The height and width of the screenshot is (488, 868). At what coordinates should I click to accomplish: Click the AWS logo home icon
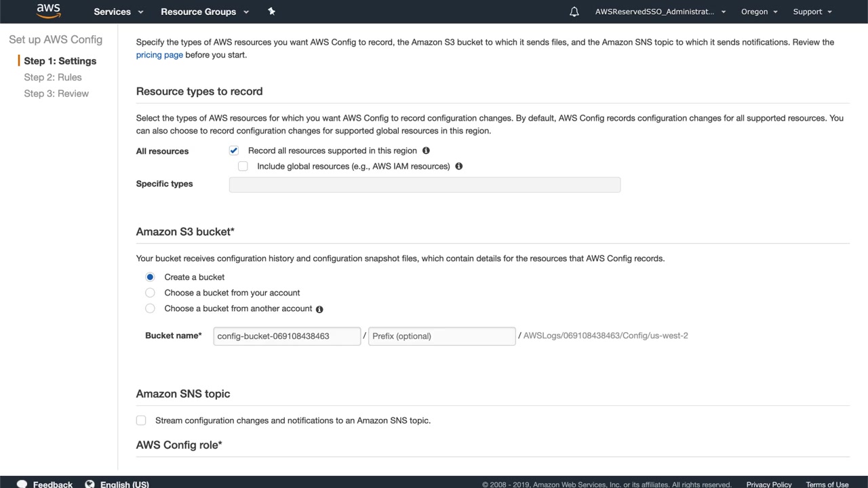coord(48,11)
